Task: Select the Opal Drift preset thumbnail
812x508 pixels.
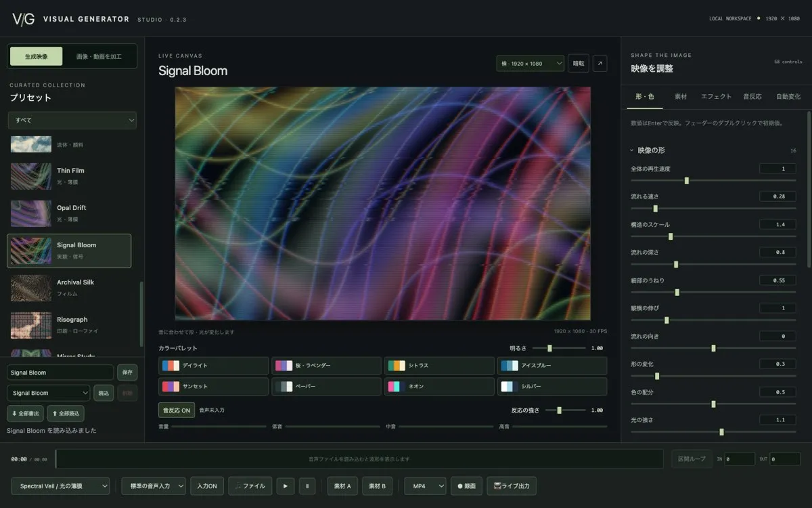Action: [x=31, y=213]
